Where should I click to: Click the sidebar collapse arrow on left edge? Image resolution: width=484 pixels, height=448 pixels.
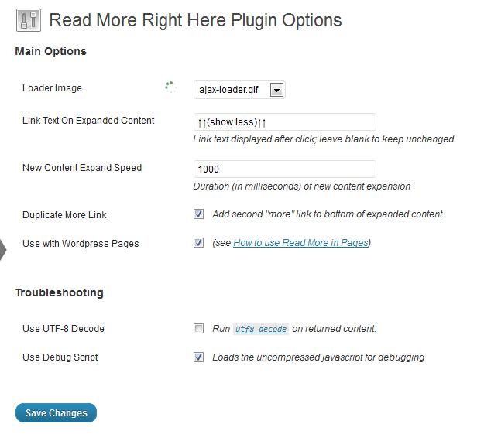[3, 249]
